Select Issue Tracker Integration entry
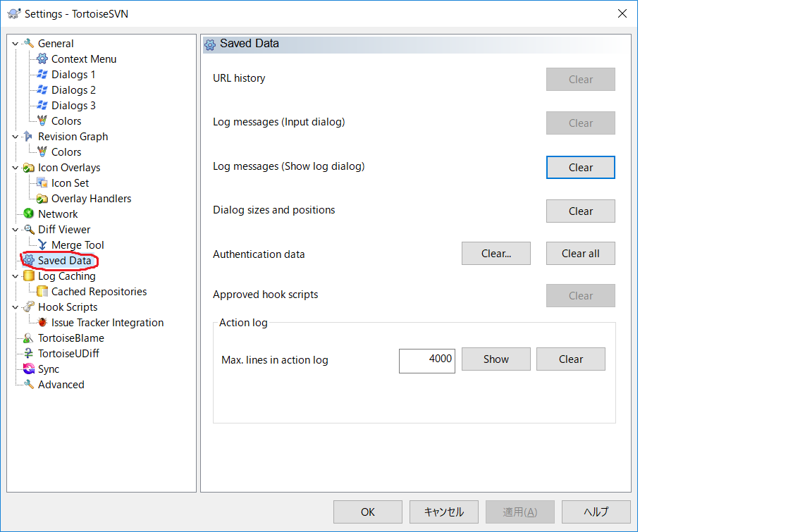 click(107, 323)
